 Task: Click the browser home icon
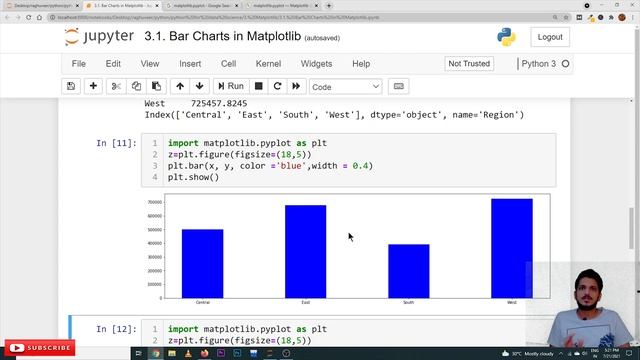point(39,17)
